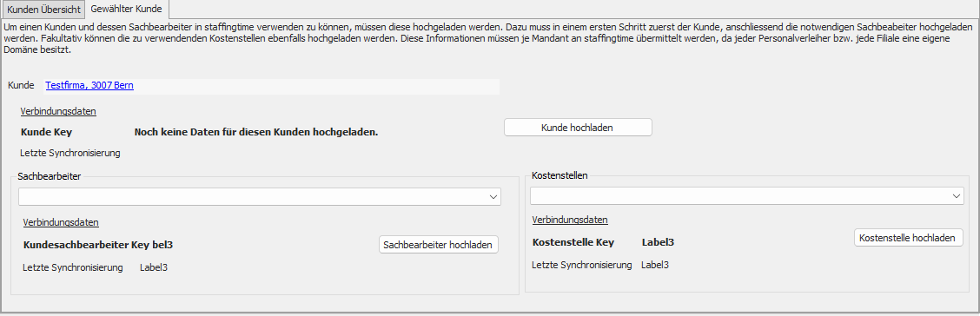Expand the Kostenstellen dropdown arrow

[957, 196]
